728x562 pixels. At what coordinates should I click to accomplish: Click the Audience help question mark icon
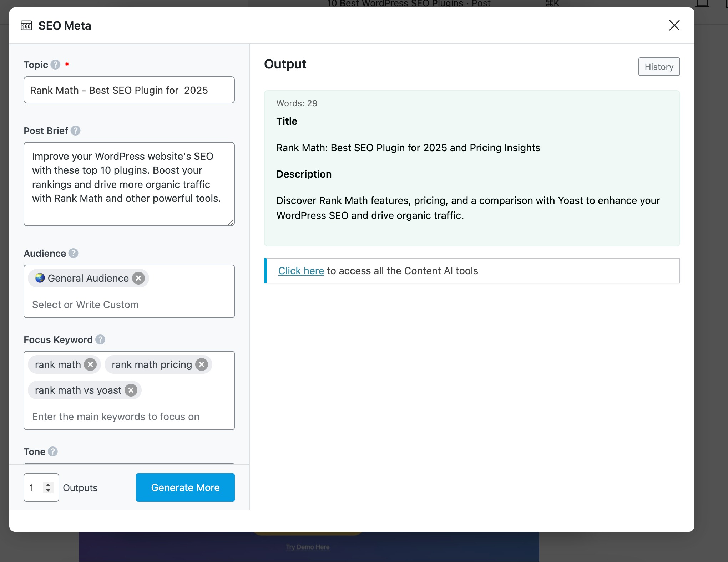click(74, 253)
